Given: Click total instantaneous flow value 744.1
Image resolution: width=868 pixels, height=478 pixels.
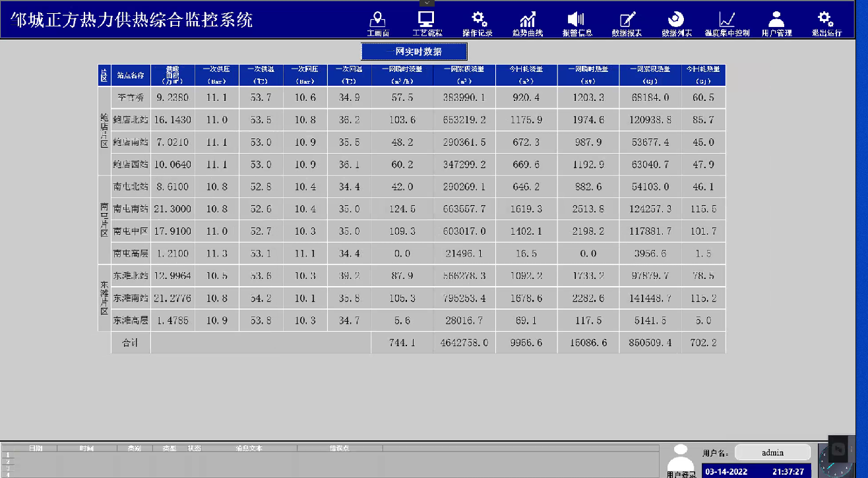Looking at the screenshot, I should 402,344.
